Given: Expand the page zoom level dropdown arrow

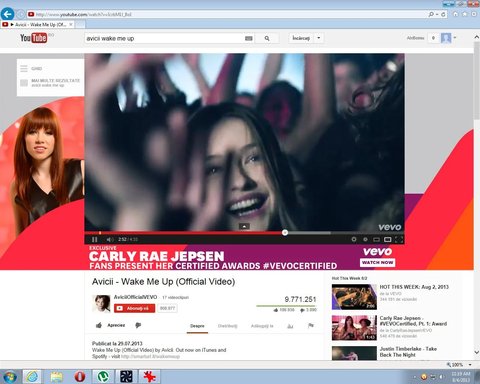Looking at the screenshot, I should pyautogui.click(x=470, y=365).
